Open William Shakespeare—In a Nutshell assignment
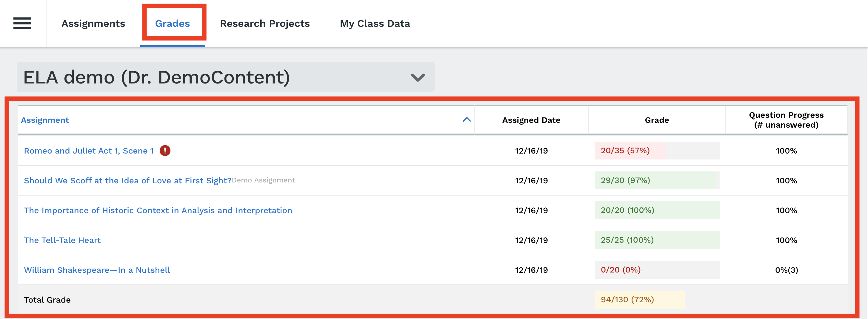 [x=97, y=270]
